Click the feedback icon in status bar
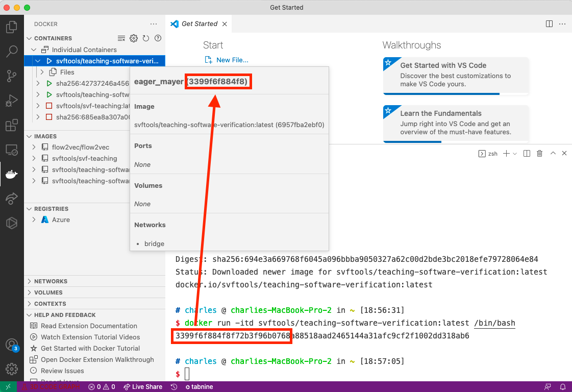Screen dimensions: 572x392 [x=548, y=387]
